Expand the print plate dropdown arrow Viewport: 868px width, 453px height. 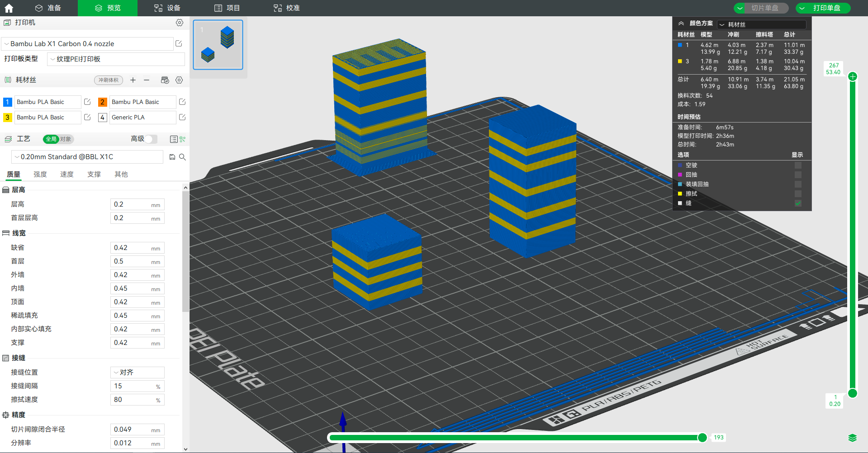click(x=802, y=8)
